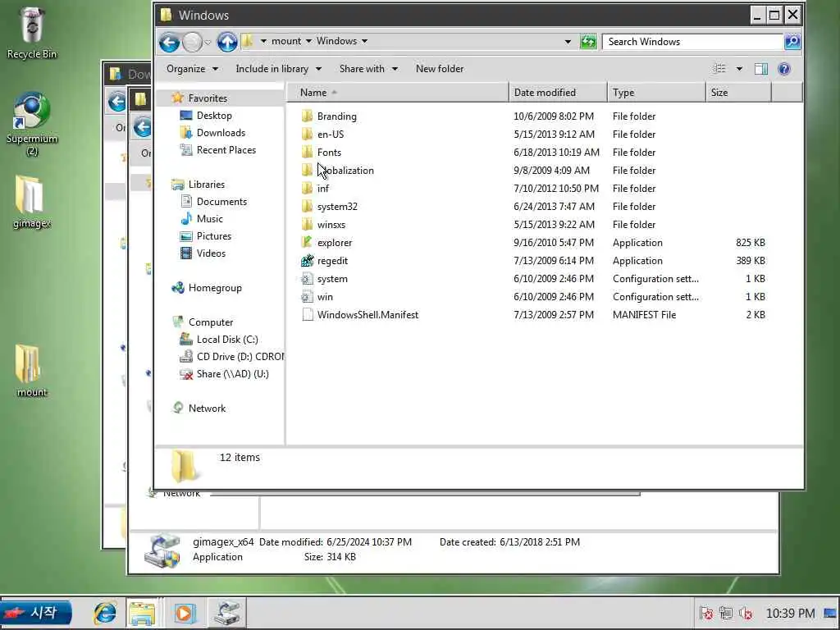Open Share (\\AD) (U:) network drive
Screen dimensions: 840x630
click(x=232, y=374)
